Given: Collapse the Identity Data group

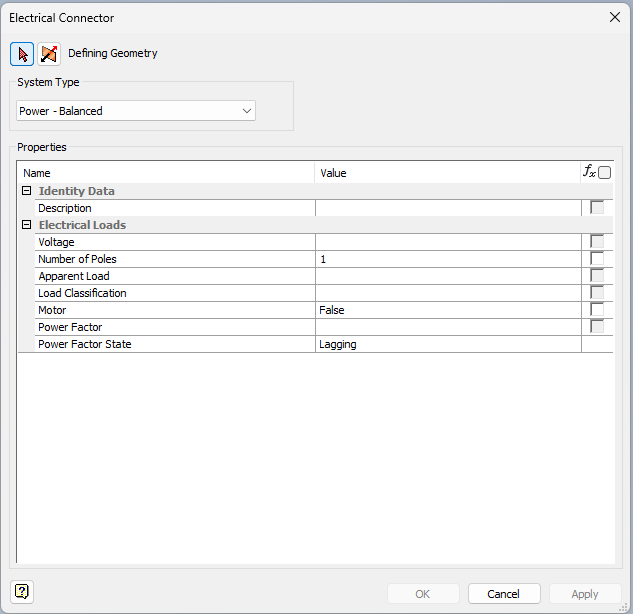Looking at the screenshot, I should click(26, 191).
